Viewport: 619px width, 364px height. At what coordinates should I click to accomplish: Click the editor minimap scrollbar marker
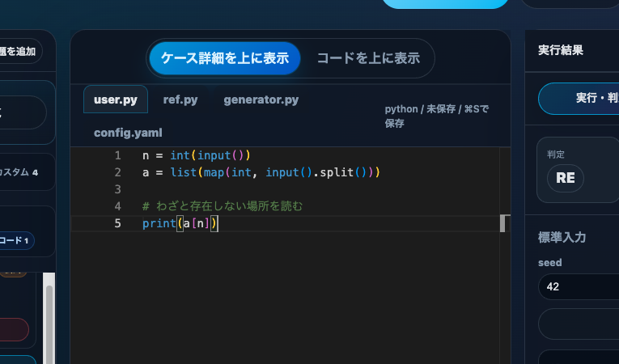[502, 223]
